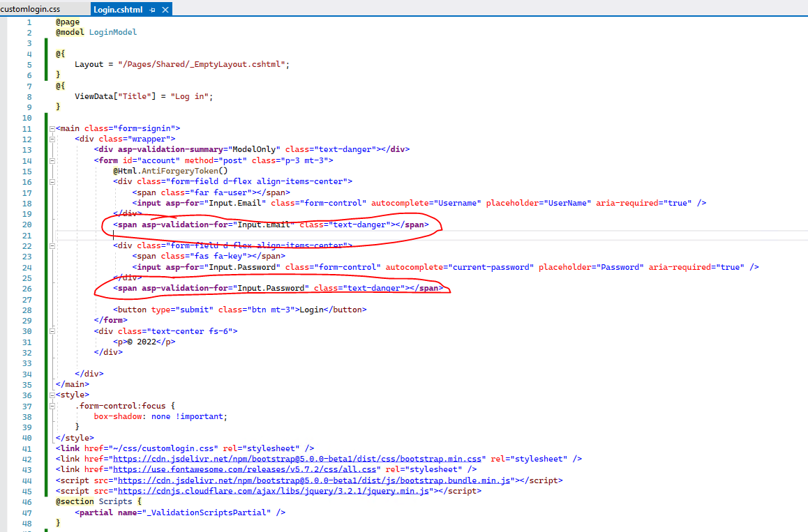Collapse the text-center fs-6 div
The width and height of the screenshot is (808, 532).
point(52,331)
